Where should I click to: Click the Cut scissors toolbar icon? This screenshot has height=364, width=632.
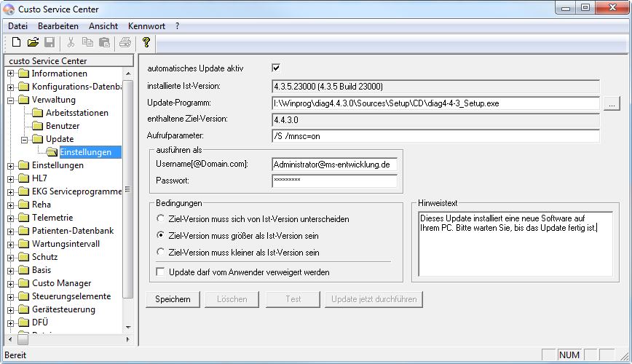[71, 42]
